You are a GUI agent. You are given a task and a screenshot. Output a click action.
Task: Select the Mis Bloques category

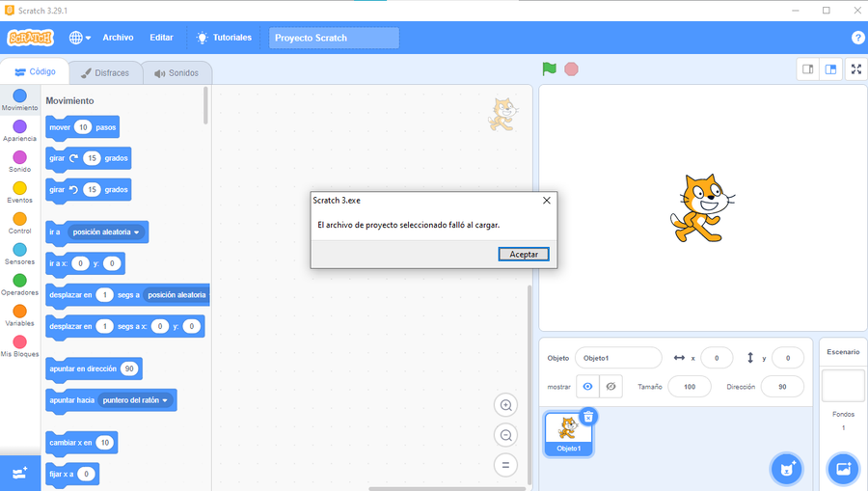click(20, 346)
